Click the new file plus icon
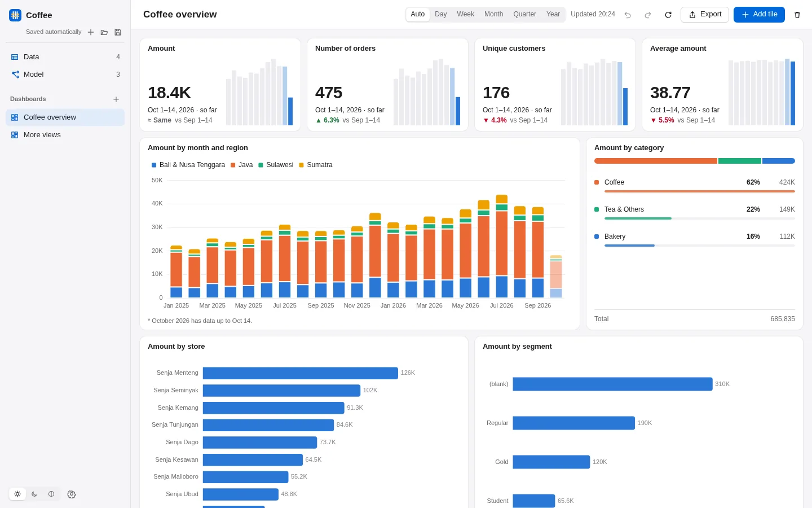The height and width of the screenshot is (508, 812). [91, 32]
